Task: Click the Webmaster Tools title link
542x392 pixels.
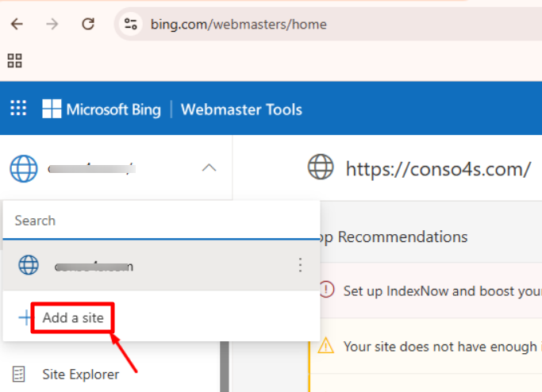Action: pos(241,110)
